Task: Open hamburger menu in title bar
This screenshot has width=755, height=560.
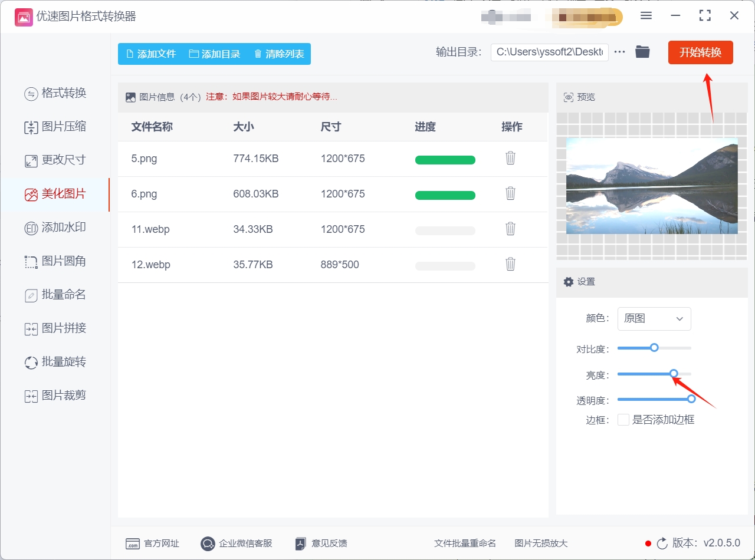Action: click(646, 16)
